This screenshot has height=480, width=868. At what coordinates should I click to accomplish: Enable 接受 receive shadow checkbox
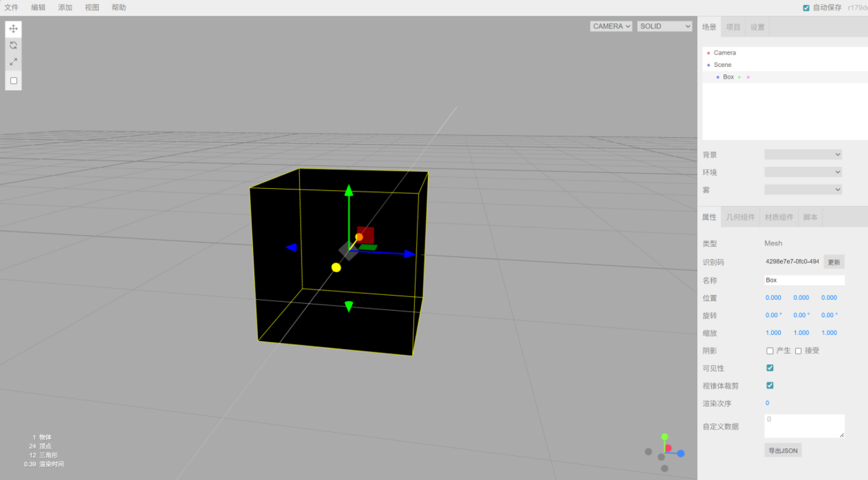coord(798,351)
